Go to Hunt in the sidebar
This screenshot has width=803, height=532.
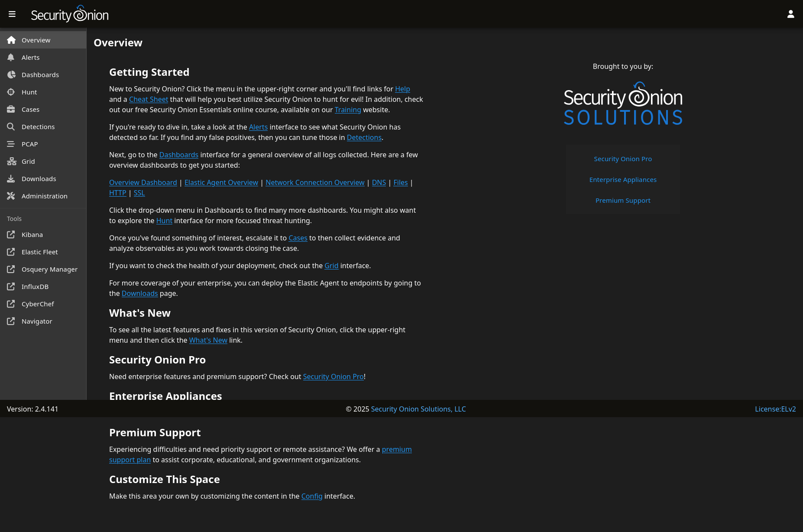coord(43,92)
